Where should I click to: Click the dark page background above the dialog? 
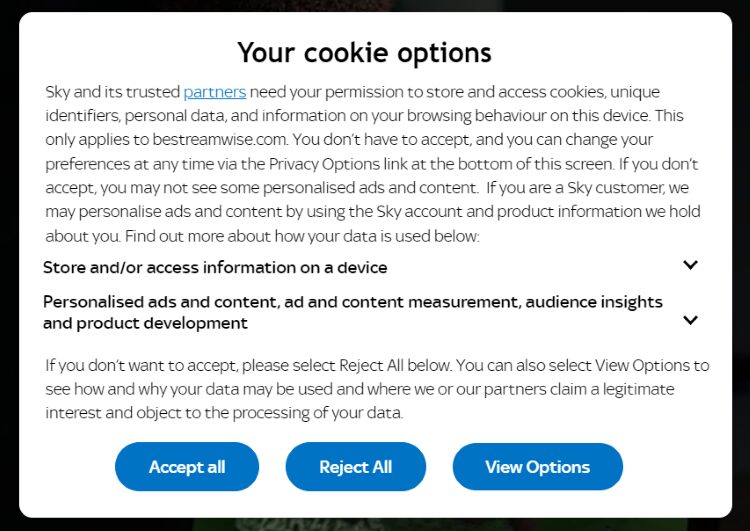[x=375, y=5]
